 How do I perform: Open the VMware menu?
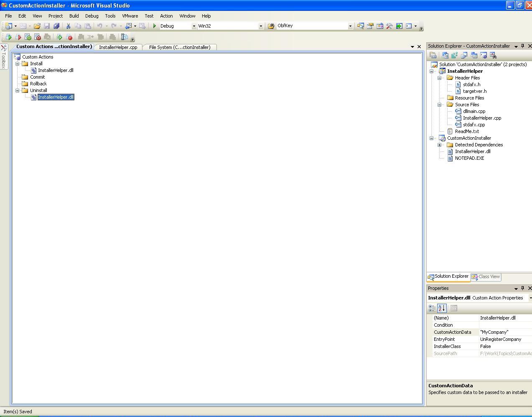(130, 16)
